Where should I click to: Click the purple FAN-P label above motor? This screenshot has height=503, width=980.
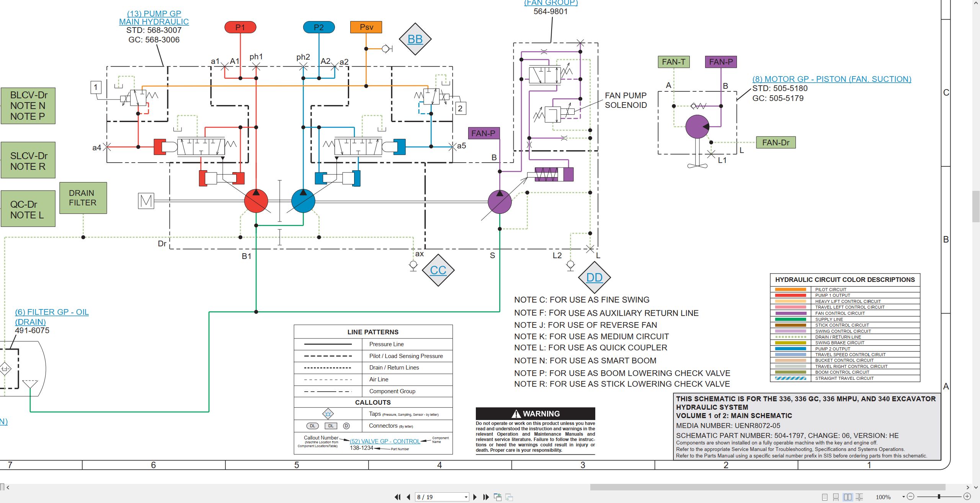click(x=721, y=62)
